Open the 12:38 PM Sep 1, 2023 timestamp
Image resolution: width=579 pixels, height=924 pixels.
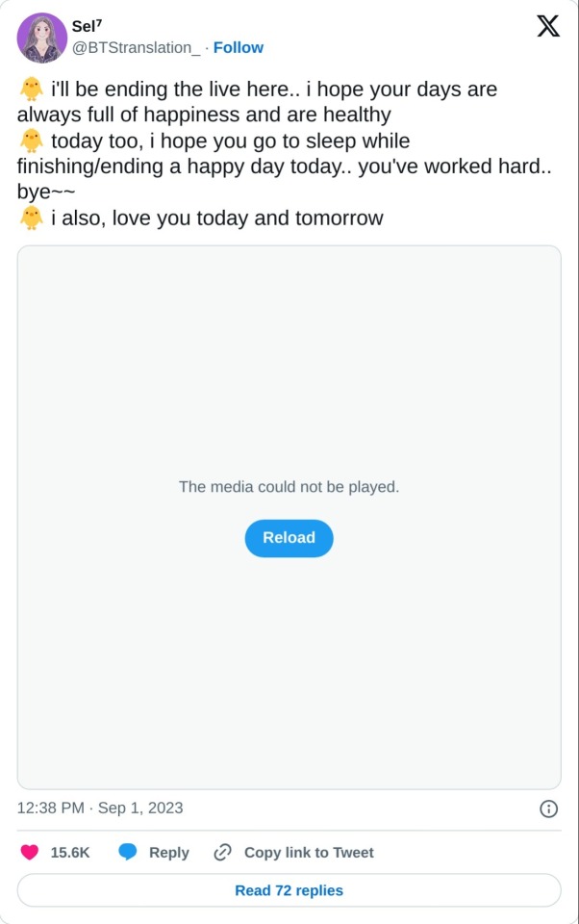click(x=100, y=808)
